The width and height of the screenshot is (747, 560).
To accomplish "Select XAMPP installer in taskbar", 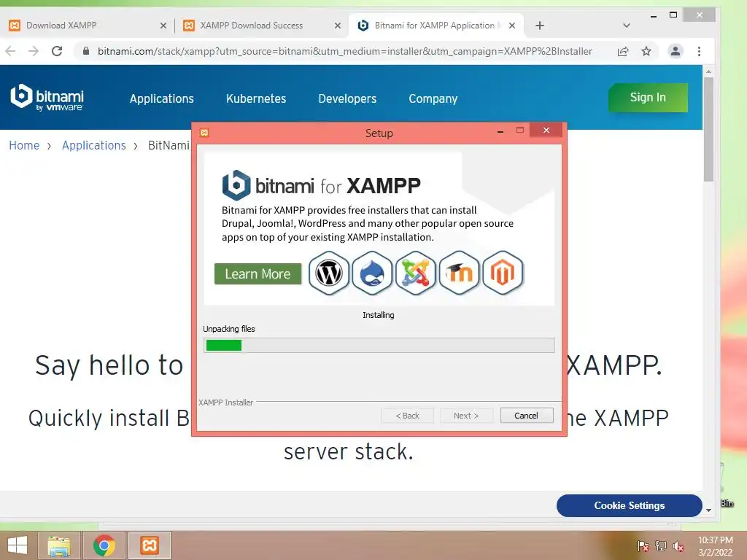I will click(149, 545).
